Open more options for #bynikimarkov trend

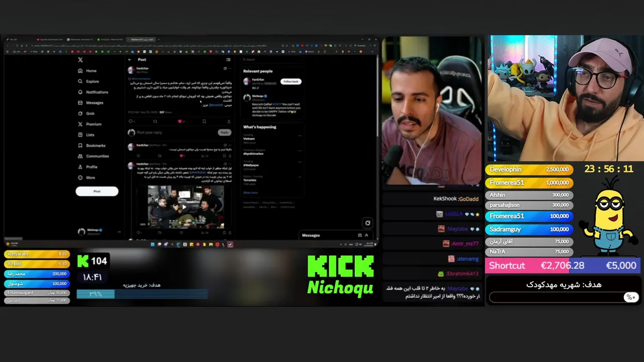pyautogui.click(x=300, y=150)
